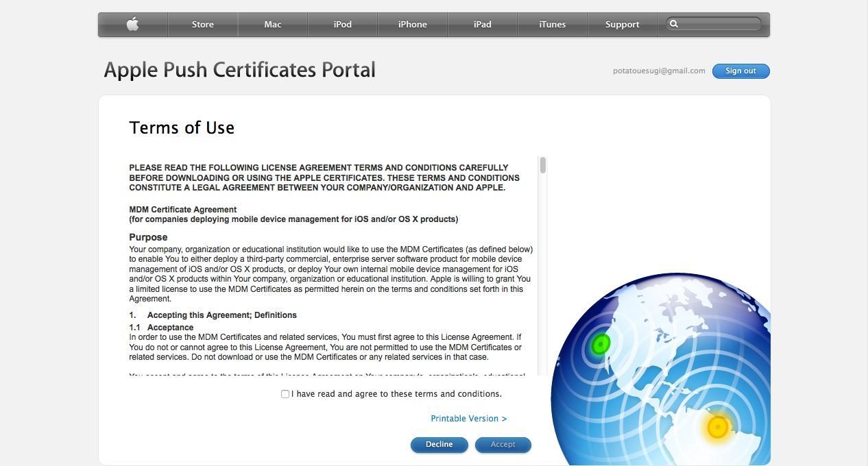Click the MDM Certificate Agreement heading

point(183,210)
